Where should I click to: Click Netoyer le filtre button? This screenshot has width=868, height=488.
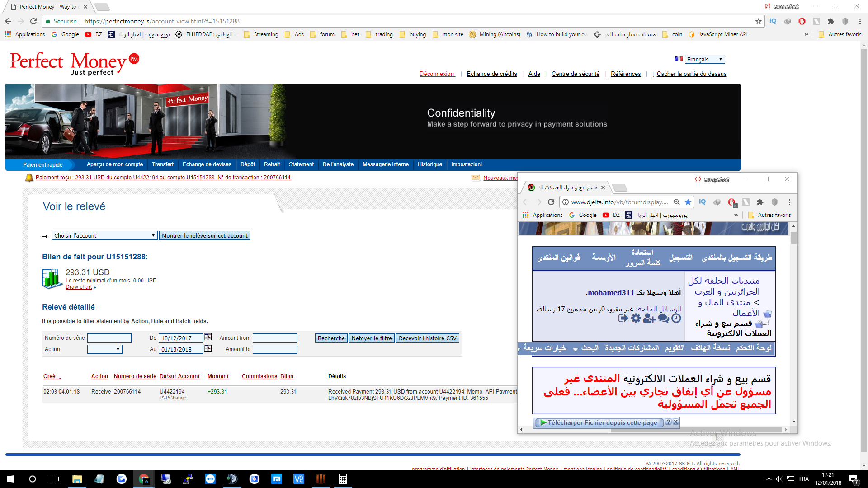coord(372,338)
